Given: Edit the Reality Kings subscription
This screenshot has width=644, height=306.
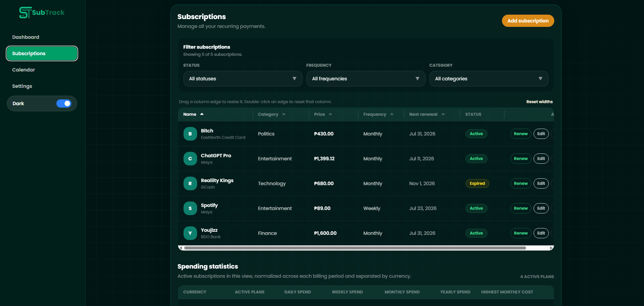Looking at the screenshot, I should pyautogui.click(x=541, y=183).
